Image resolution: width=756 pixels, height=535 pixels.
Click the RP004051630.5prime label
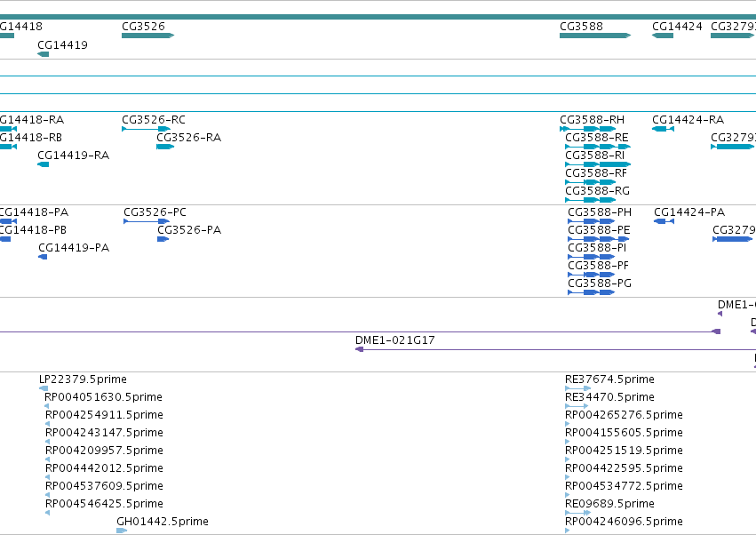(x=103, y=397)
